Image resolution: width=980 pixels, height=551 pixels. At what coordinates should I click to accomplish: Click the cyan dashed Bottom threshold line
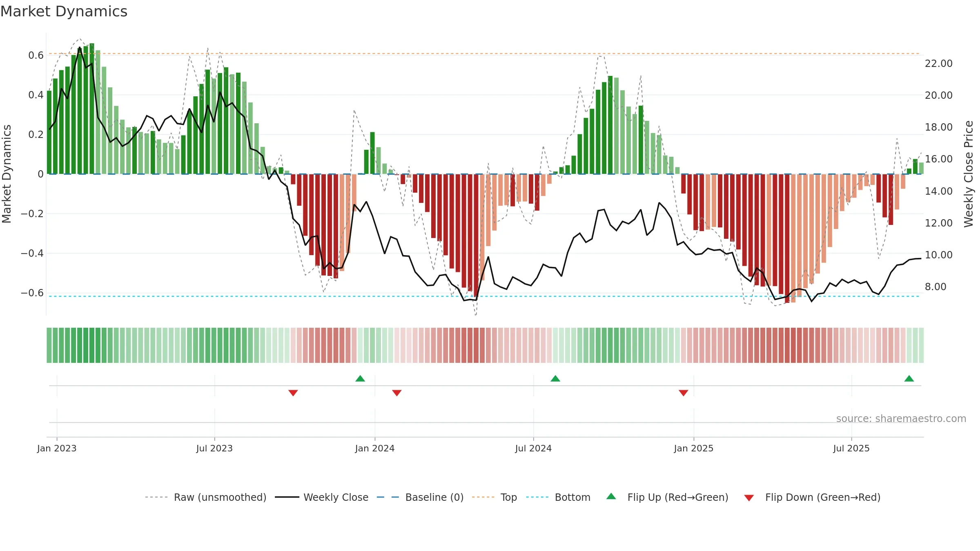point(484,296)
